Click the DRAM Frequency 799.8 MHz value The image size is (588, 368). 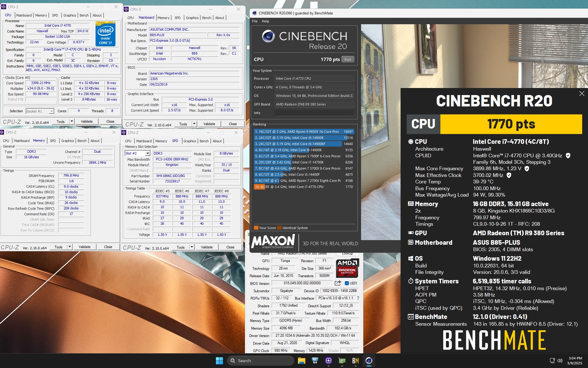[71, 176]
